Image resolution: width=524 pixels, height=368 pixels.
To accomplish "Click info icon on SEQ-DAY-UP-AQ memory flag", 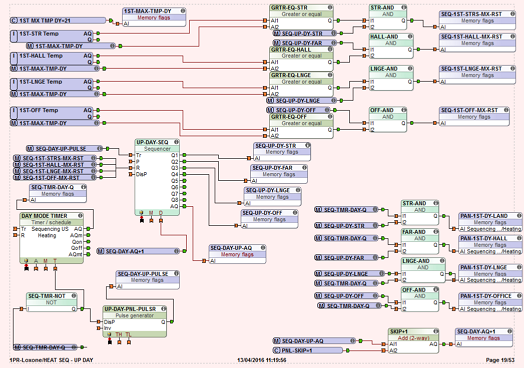I will pos(263,248).
